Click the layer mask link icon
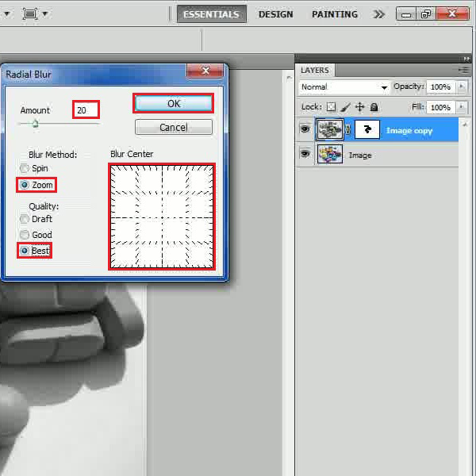 point(348,129)
